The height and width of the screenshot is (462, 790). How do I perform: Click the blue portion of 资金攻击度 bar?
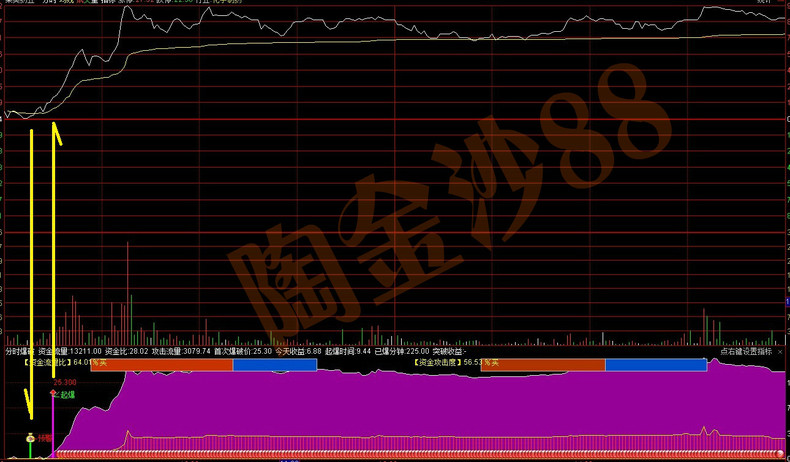[655, 365]
